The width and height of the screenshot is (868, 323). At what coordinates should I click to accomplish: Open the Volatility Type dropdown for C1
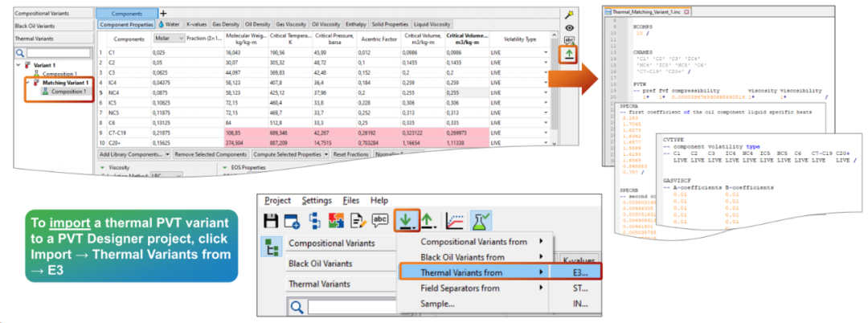tap(547, 52)
